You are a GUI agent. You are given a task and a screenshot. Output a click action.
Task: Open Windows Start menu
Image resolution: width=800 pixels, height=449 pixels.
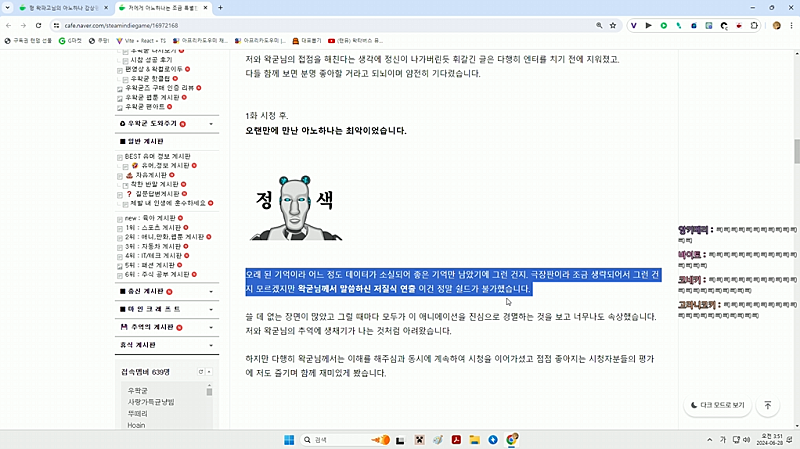point(289,440)
